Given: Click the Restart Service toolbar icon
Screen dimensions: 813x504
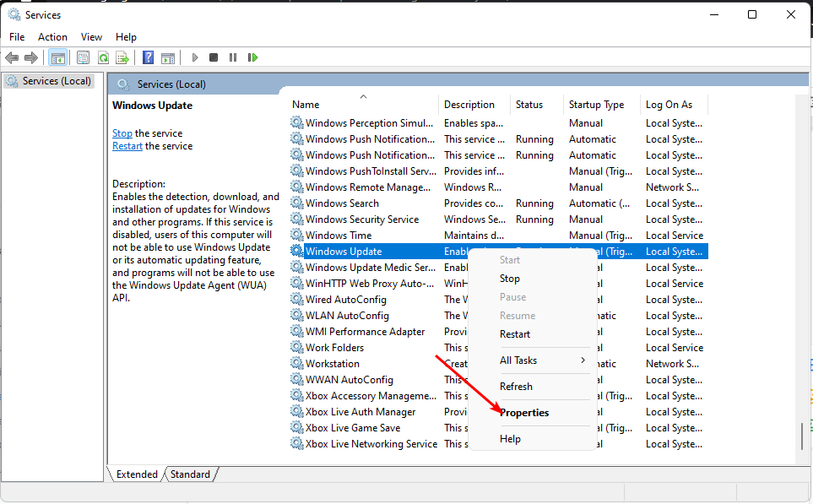Looking at the screenshot, I should point(252,57).
